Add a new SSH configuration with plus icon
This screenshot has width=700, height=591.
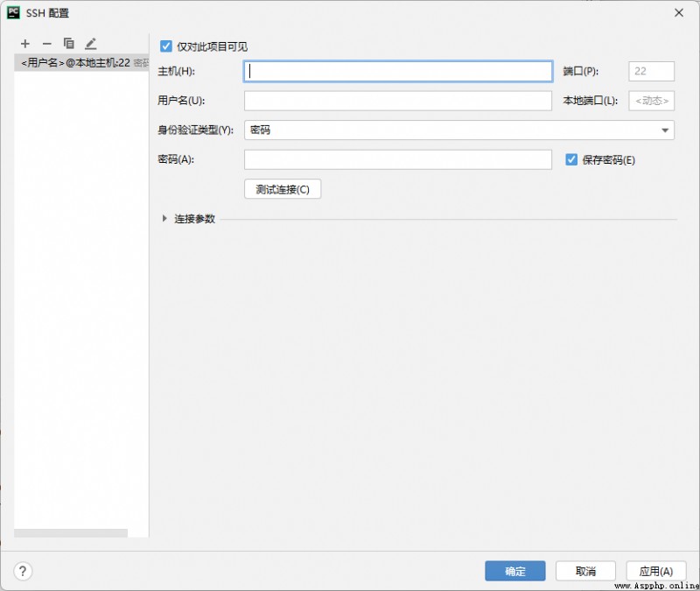pos(25,44)
